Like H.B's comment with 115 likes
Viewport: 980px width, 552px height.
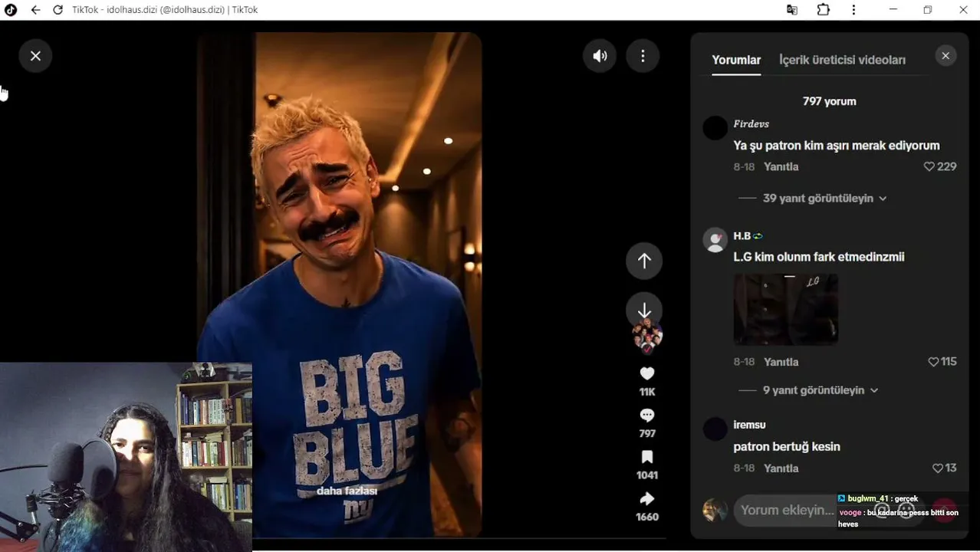(933, 362)
